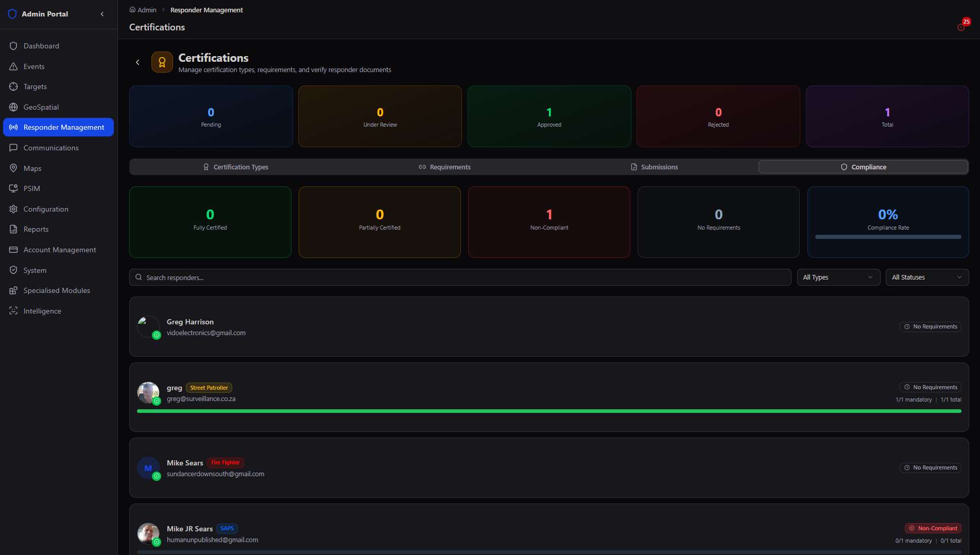Open notifications with the 25 badge

pyautogui.click(x=962, y=26)
